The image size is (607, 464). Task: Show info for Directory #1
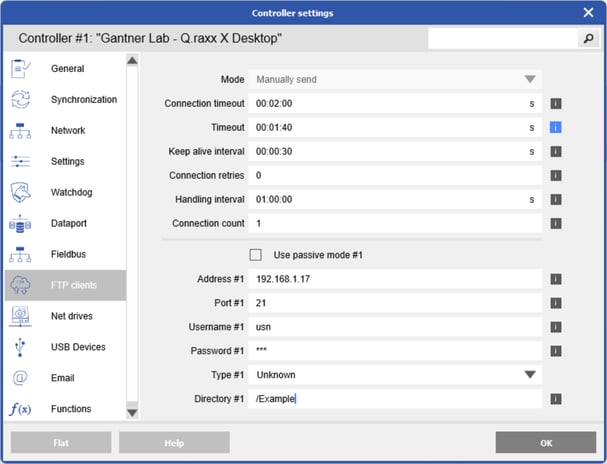pos(556,399)
